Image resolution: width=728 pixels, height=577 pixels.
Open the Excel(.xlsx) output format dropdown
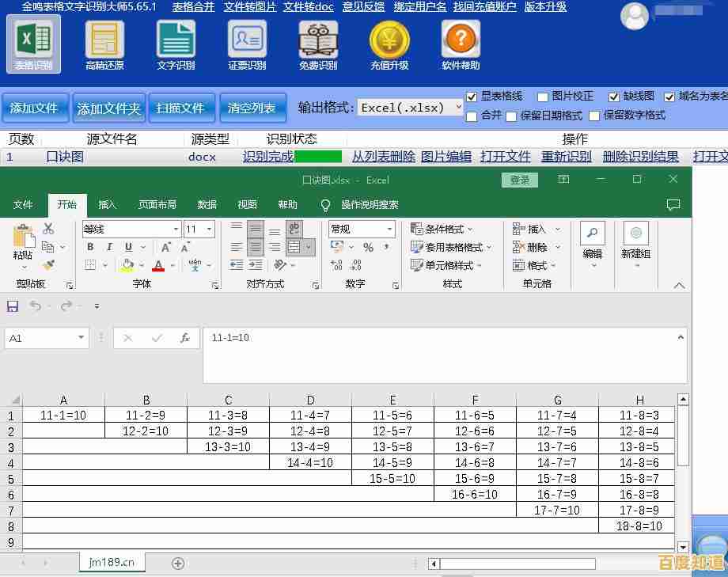(409, 107)
